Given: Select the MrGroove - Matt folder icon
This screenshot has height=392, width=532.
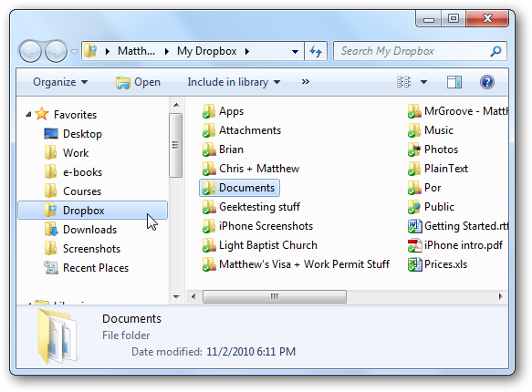Looking at the screenshot, I should (414, 111).
